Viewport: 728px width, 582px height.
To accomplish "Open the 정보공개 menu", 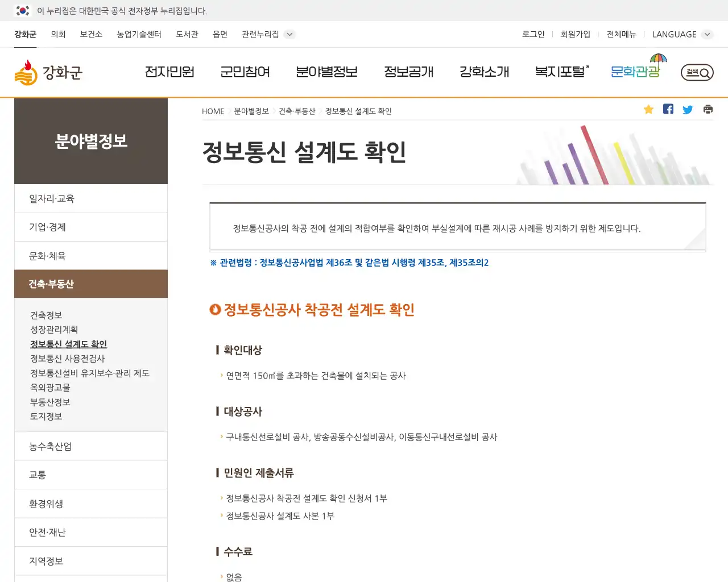I will pos(409,72).
